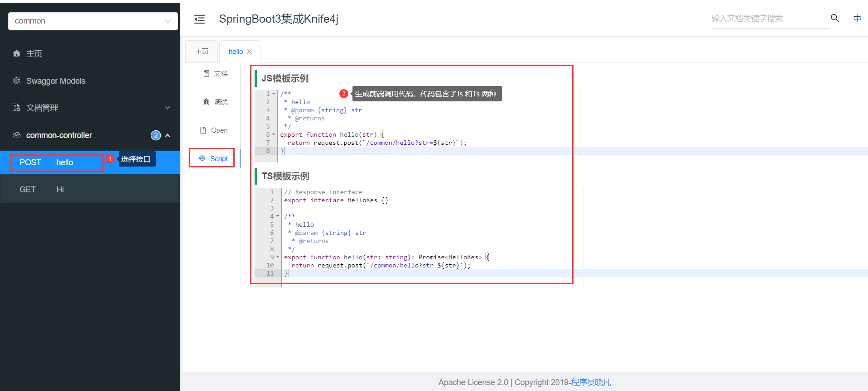Screen dimensions: 868x391
Task: Click the Open file icon
Action: pos(203,130)
